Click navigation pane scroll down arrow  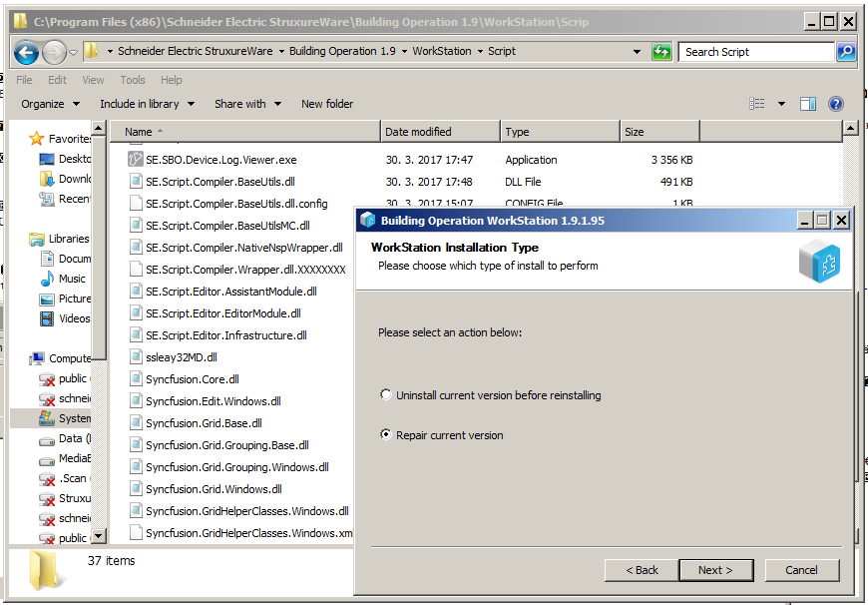pos(99,536)
